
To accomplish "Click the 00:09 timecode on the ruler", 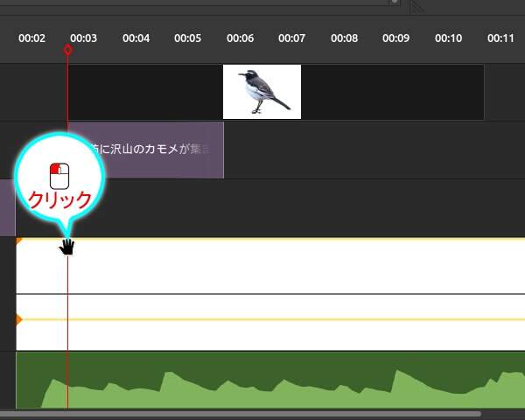I will coord(396,38).
